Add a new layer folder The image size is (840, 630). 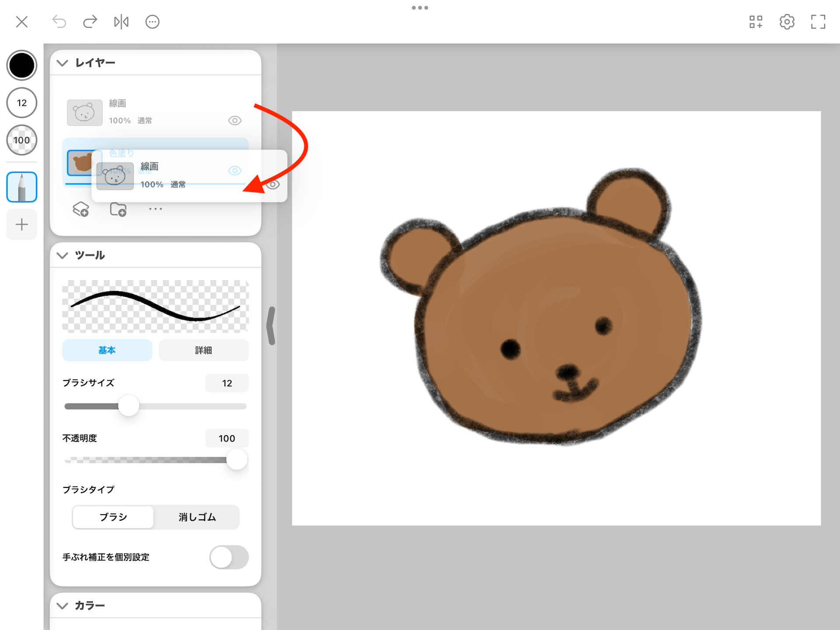point(118,209)
